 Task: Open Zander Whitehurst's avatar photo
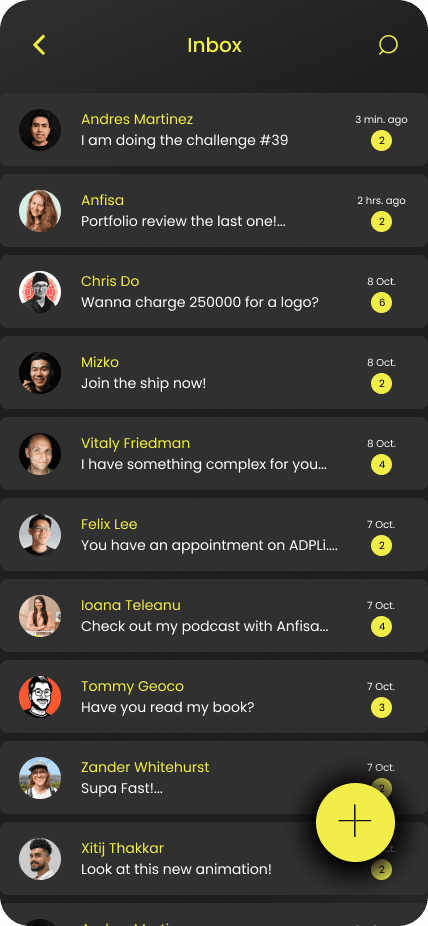(40, 778)
